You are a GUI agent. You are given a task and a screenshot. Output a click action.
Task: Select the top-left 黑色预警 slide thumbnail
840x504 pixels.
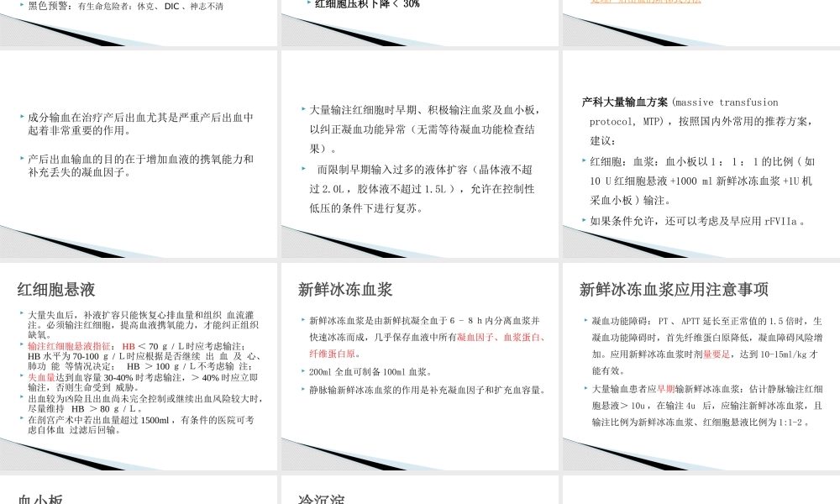click(139, 21)
